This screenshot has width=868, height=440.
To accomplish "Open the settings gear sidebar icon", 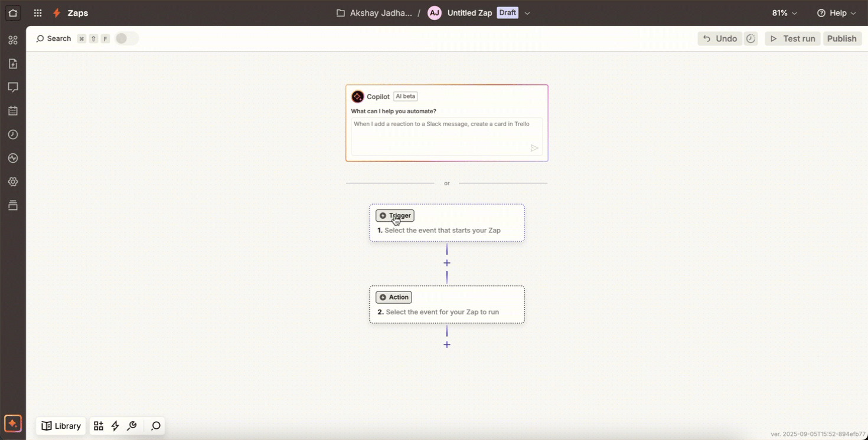I will (13, 182).
